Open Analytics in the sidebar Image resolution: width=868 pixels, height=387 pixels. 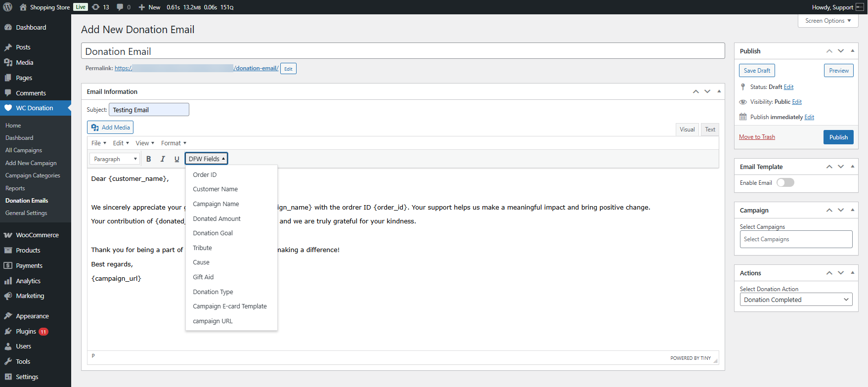(28, 281)
